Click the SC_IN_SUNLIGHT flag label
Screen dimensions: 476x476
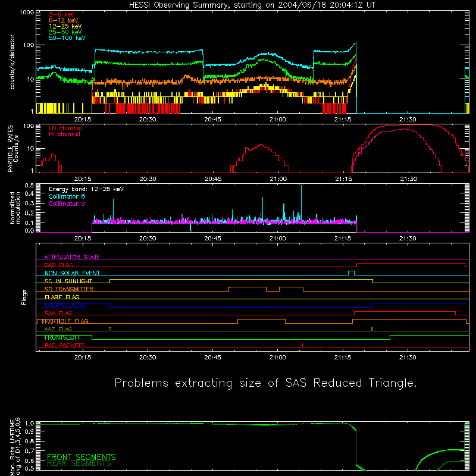(68, 281)
